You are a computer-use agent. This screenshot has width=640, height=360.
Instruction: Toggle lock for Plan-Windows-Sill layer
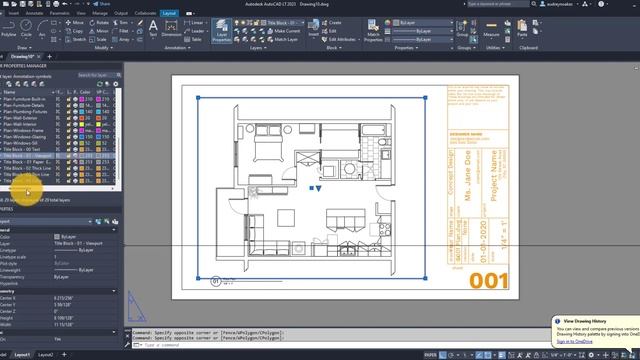(69, 143)
